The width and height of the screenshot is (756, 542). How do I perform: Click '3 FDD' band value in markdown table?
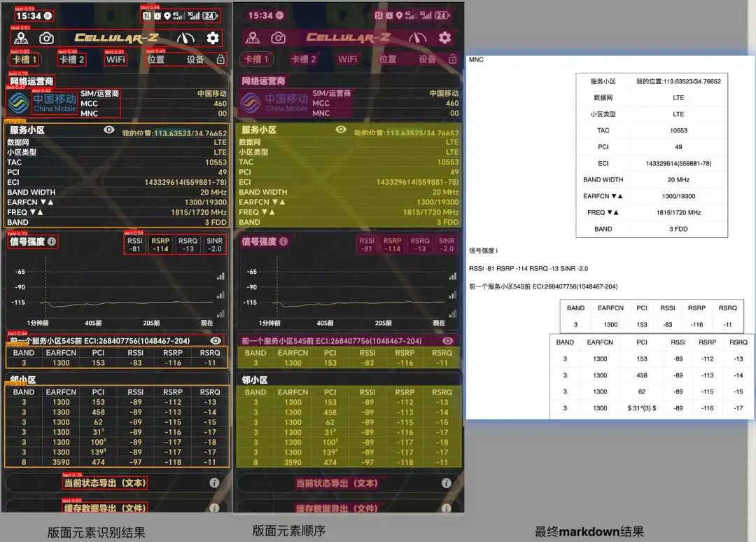(678, 229)
